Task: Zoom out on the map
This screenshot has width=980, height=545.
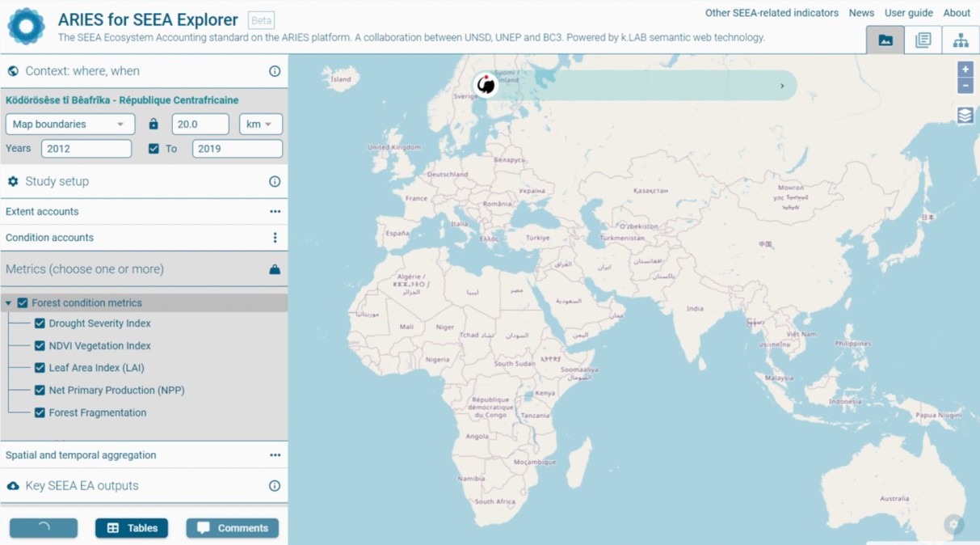Action: point(965,86)
